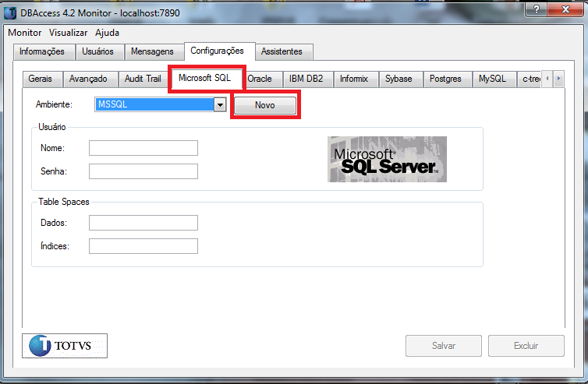Click the Salvar button
The height and width of the screenshot is (384, 588).
[x=444, y=346]
